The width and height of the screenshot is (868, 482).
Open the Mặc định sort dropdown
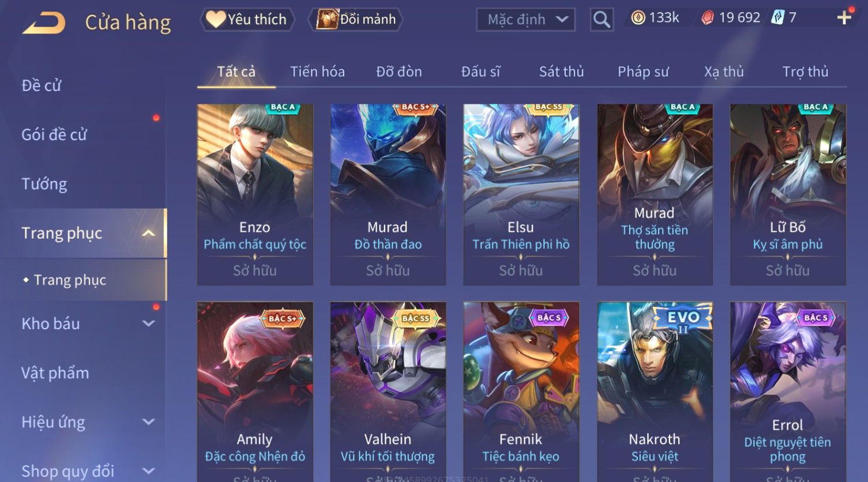(526, 20)
